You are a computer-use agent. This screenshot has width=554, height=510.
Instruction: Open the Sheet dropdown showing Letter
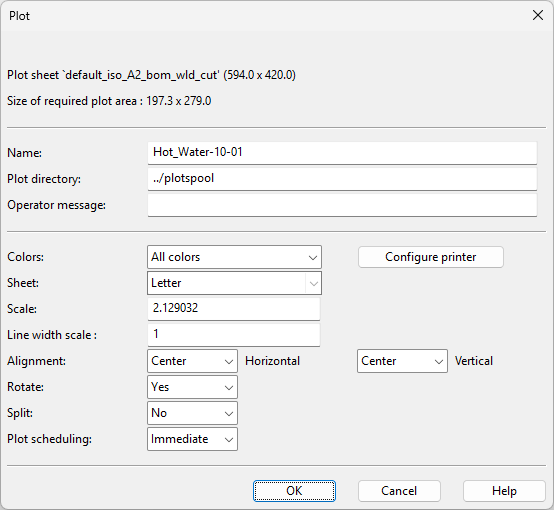234,283
